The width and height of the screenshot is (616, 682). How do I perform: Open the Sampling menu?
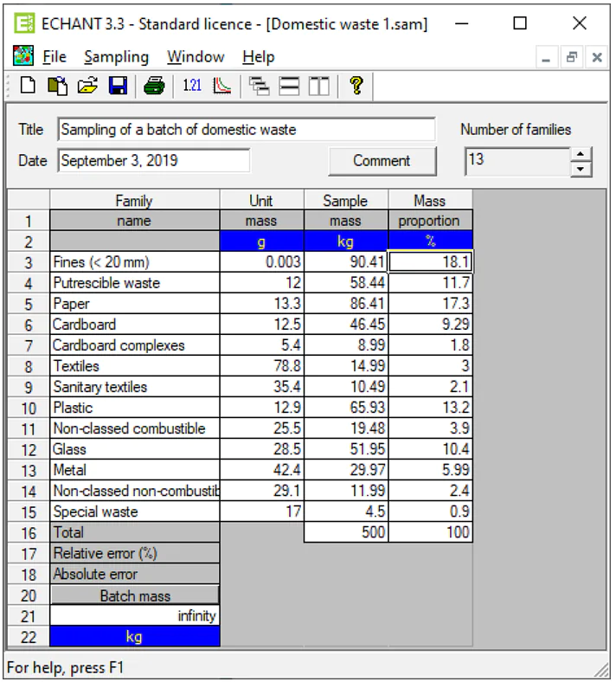(116, 57)
